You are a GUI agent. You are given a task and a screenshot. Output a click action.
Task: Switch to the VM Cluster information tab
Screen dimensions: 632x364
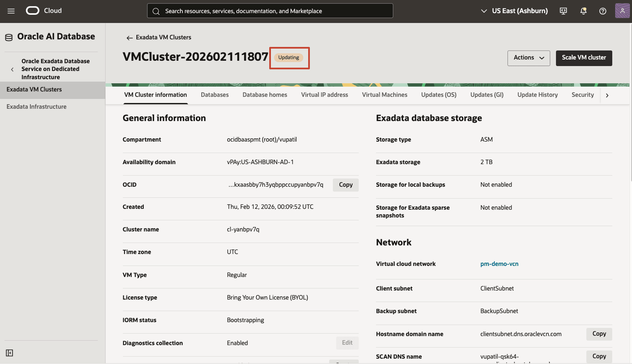155,95
